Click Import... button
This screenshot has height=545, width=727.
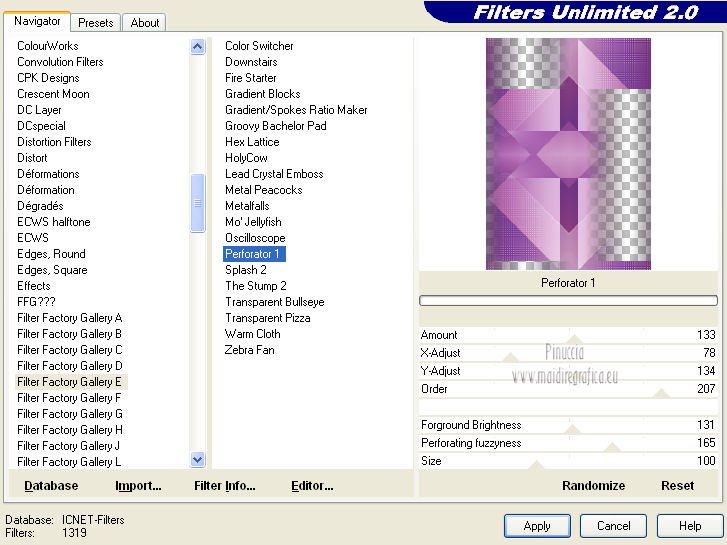point(138,486)
